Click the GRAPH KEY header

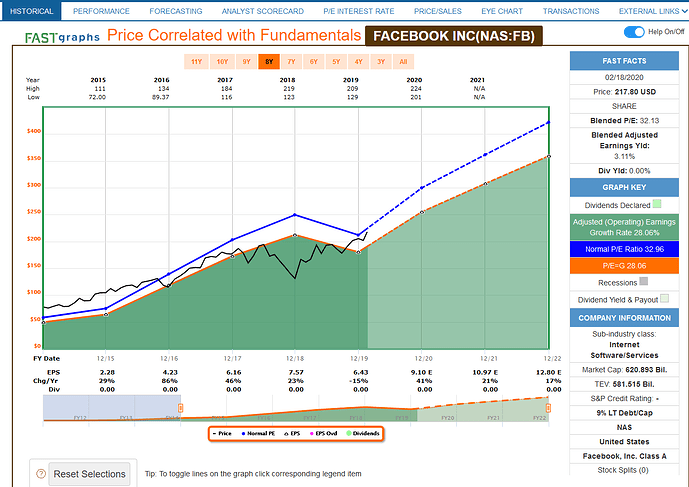point(624,188)
